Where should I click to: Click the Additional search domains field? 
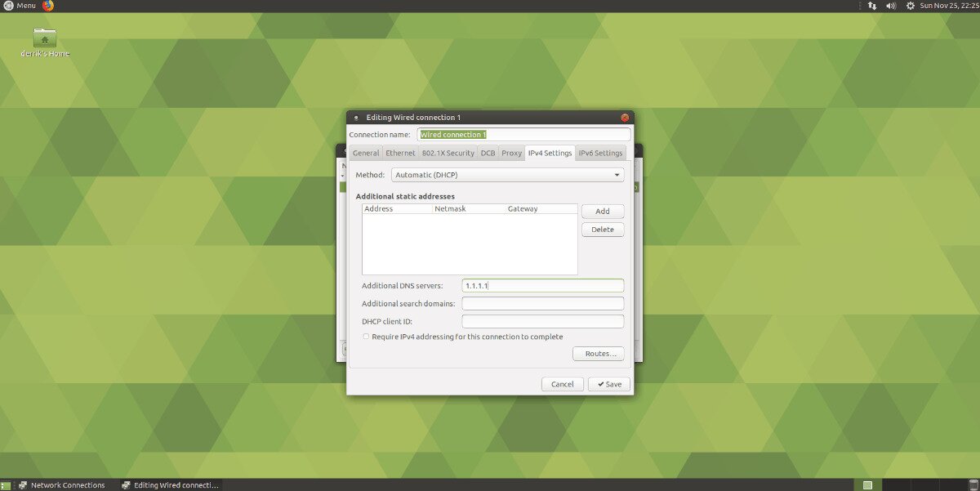coord(543,304)
